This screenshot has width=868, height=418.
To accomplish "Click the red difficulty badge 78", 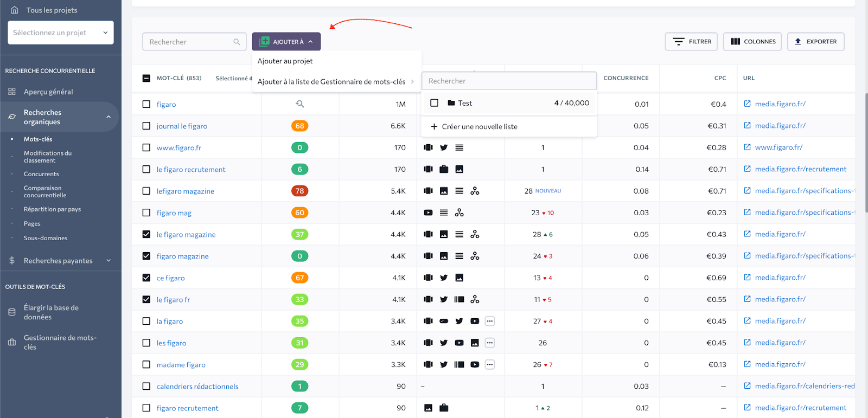I will (299, 191).
